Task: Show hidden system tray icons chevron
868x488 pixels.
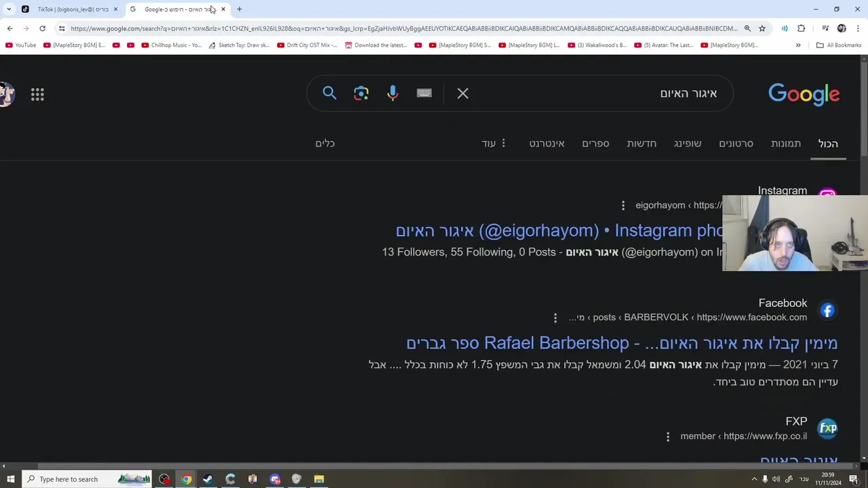Action: pyautogui.click(x=754, y=479)
